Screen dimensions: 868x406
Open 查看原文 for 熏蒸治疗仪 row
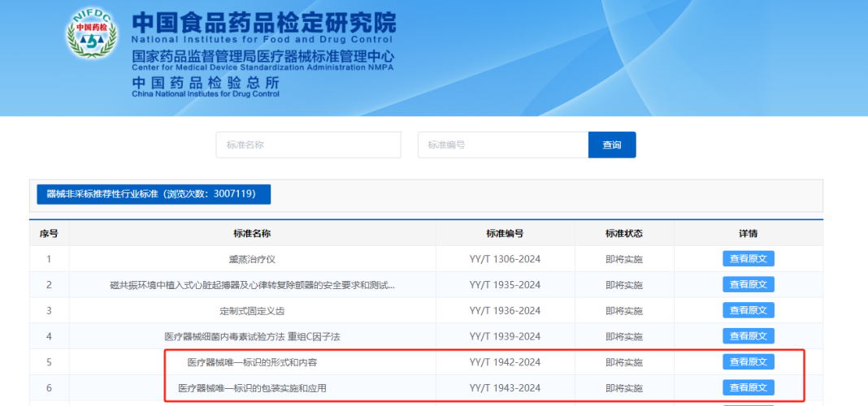tap(748, 259)
